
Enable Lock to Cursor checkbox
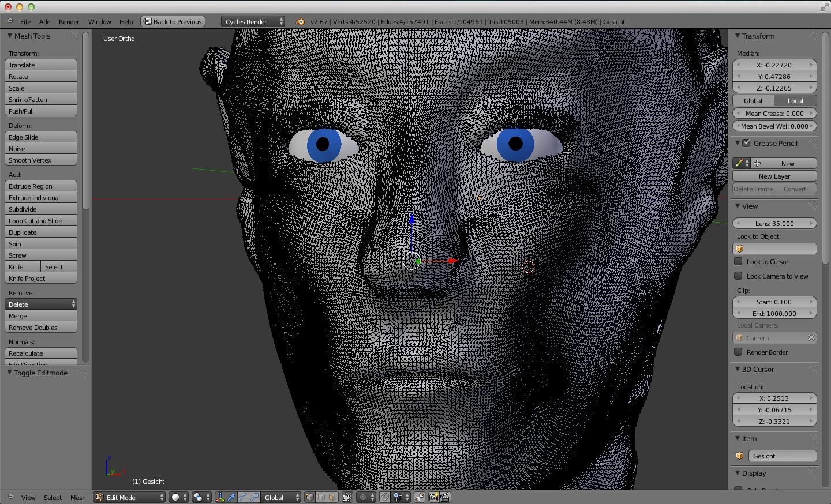point(738,261)
